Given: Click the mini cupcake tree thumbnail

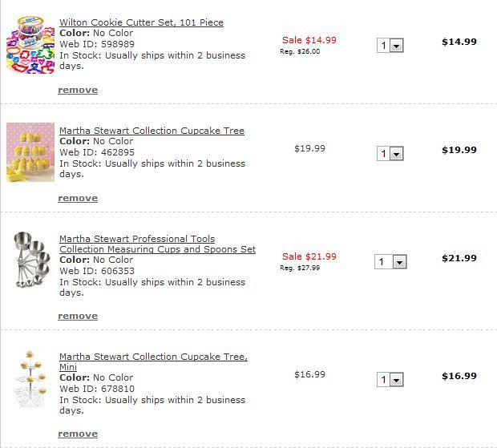Looking at the screenshot, I should [x=30, y=377].
